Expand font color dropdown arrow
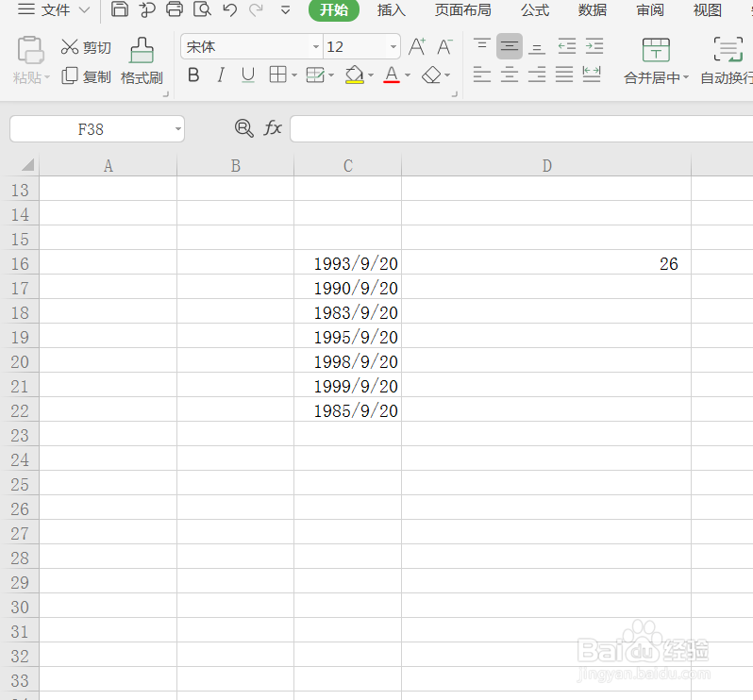The image size is (753, 700). pyautogui.click(x=408, y=75)
